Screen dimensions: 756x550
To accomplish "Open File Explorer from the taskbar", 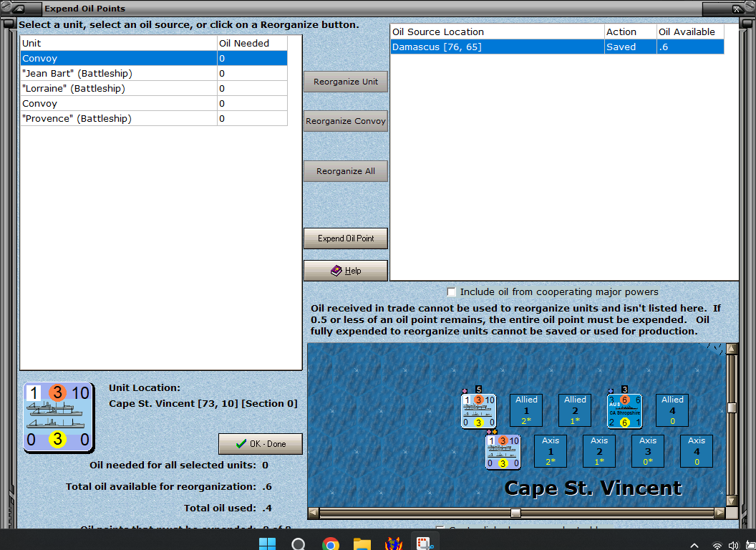I will (x=362, y=544).
